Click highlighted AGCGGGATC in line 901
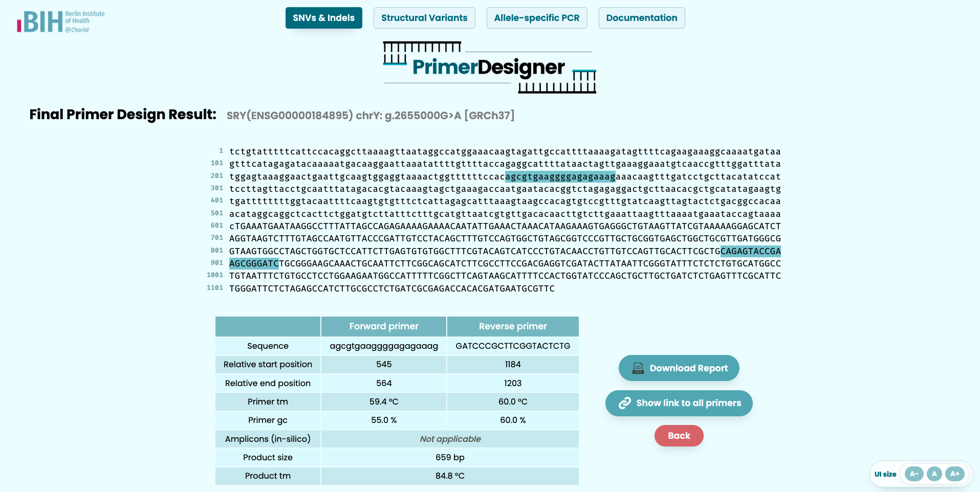 pyautogui.click(x=254, y=263)
